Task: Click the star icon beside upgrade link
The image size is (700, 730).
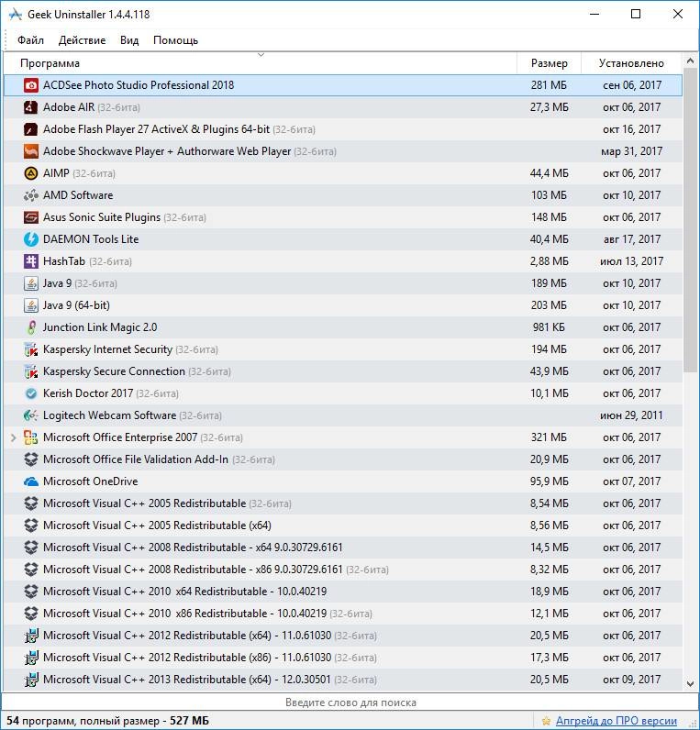Action: pos(546,721)
